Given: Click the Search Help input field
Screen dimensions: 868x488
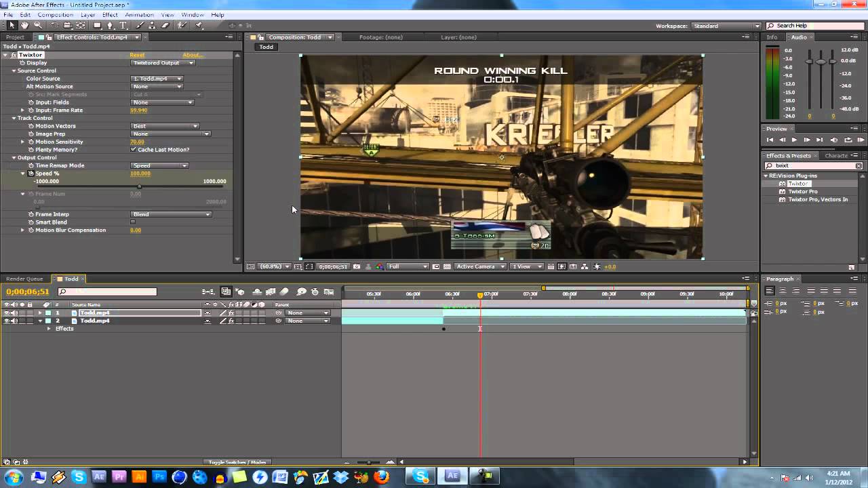Looking at the screenshot, I should point(817,26).
